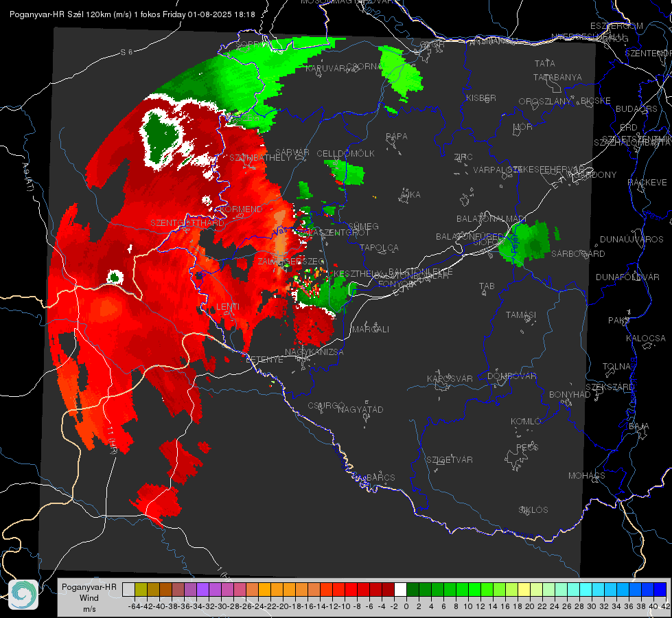Pick the gray swatch left of -64
The height and width of the screenshot is (618, 672).
[x=128, y=590]
